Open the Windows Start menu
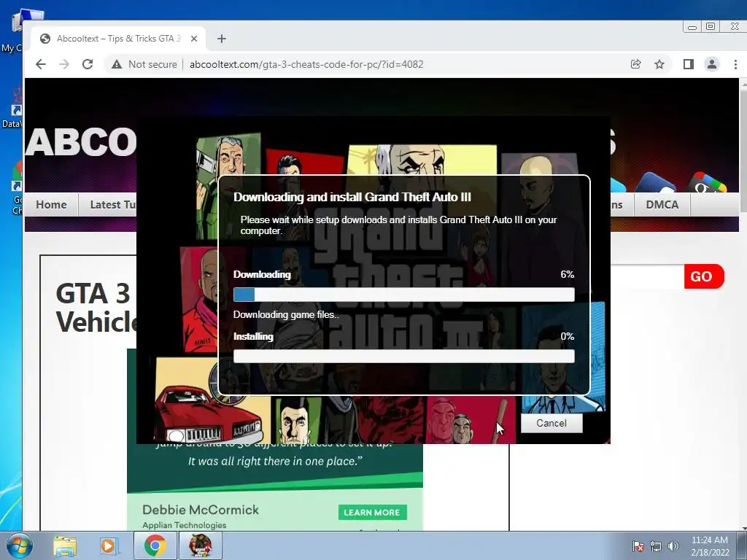747x560 pixels. 20,545
